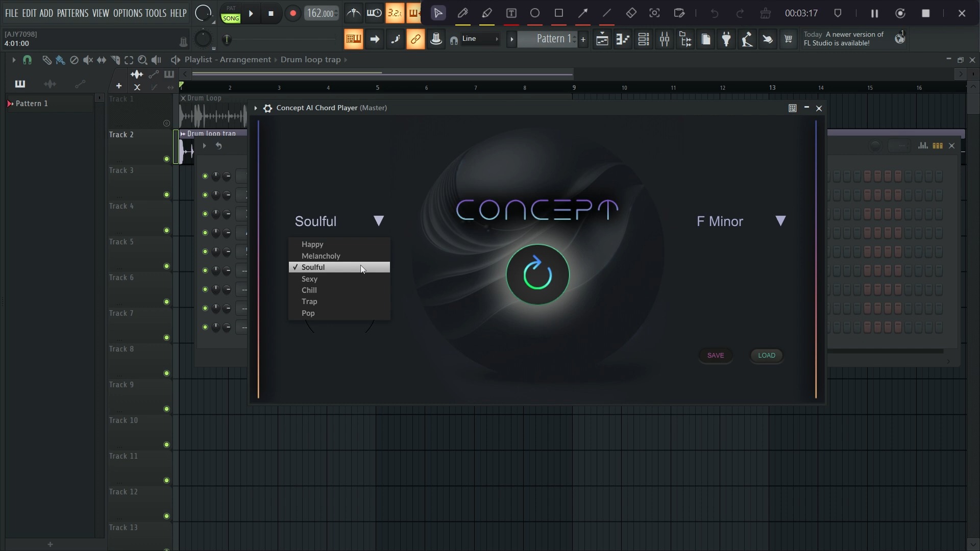Add new pattern with plus button
Image resolution: width=980 pixels, height=551 pixels.
coord(583,39)
